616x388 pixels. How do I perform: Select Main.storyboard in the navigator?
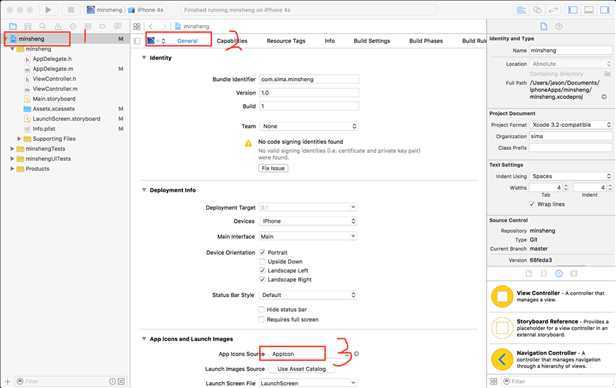[x=54, y=99]
